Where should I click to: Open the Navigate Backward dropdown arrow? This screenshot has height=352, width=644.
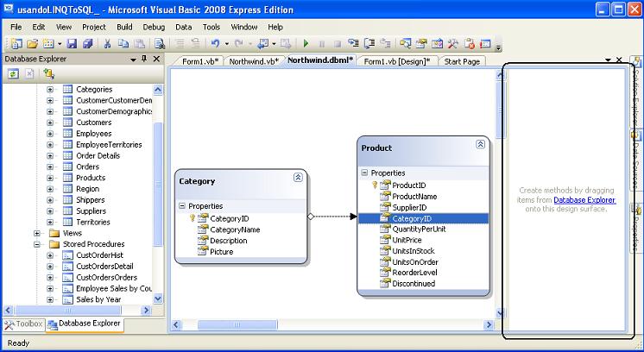pos(274,43)
